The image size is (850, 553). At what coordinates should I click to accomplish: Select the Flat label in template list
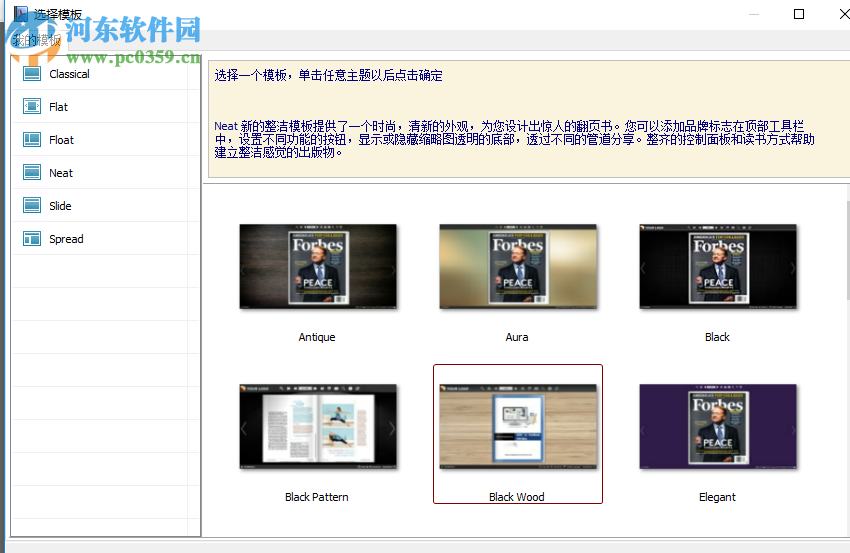pos(59,107)
